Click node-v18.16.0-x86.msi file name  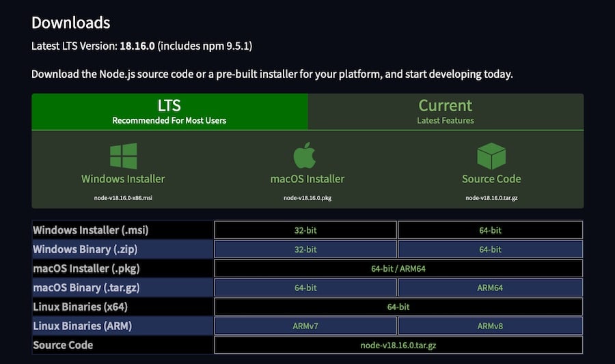click(x=123, y=198)
